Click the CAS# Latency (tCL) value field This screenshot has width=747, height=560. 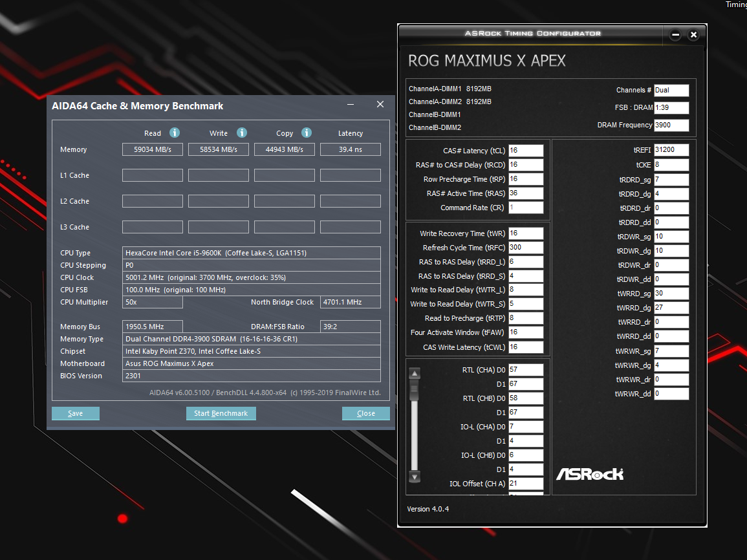coord(526,151)
